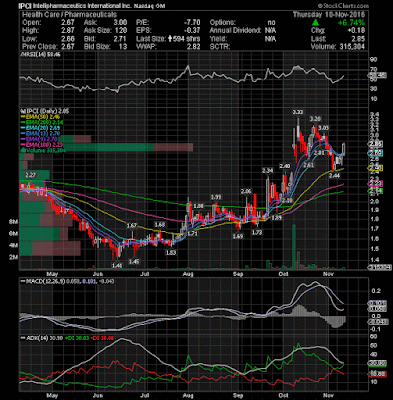Screen dimensions: 393x400
Task: Click the EPS value -0.37
Action: (192, 31)
